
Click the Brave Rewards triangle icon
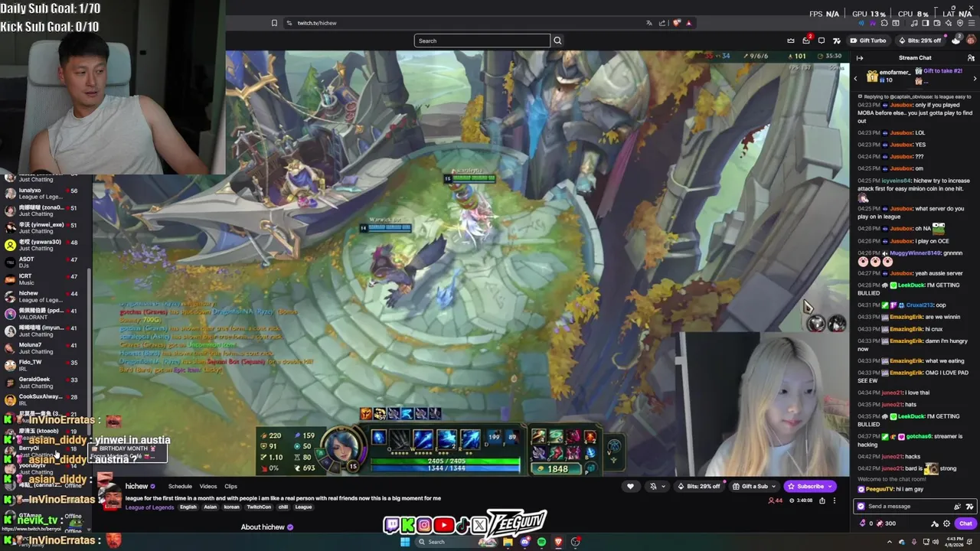[688, 23]
